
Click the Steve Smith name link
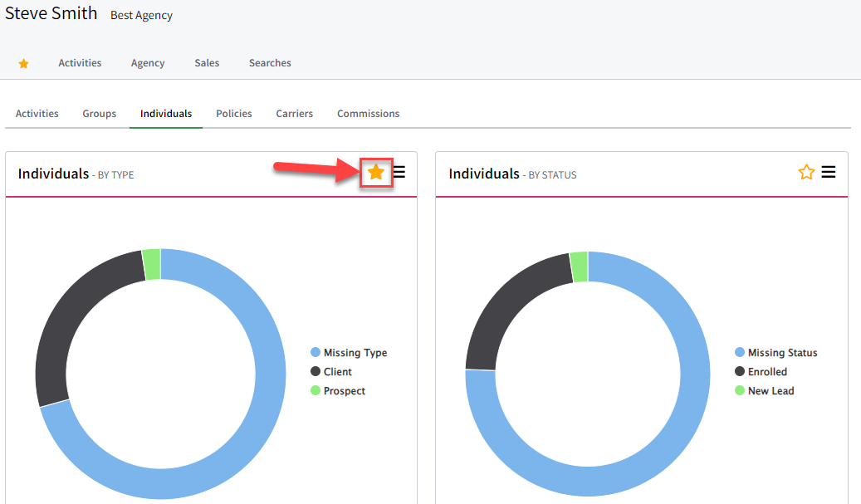point(51,13)
